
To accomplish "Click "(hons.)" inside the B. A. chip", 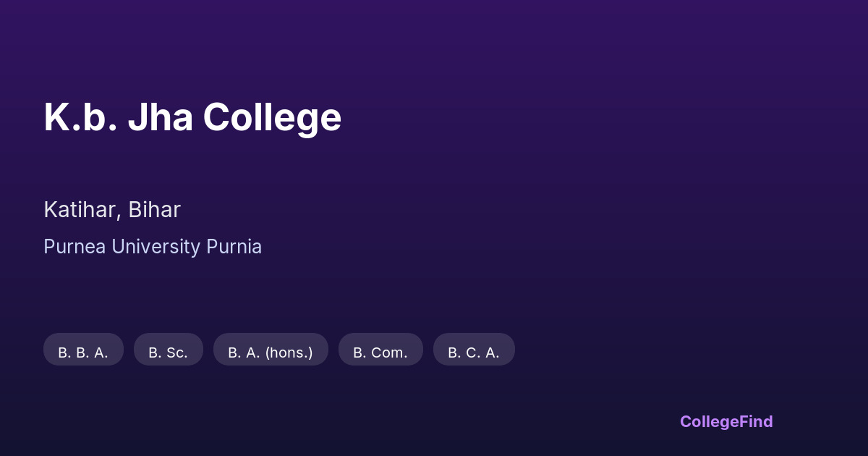I will (x=289, y=352).
